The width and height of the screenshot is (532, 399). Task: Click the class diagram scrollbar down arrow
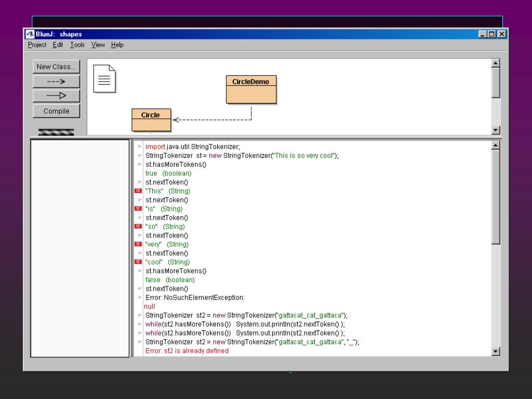496,130
